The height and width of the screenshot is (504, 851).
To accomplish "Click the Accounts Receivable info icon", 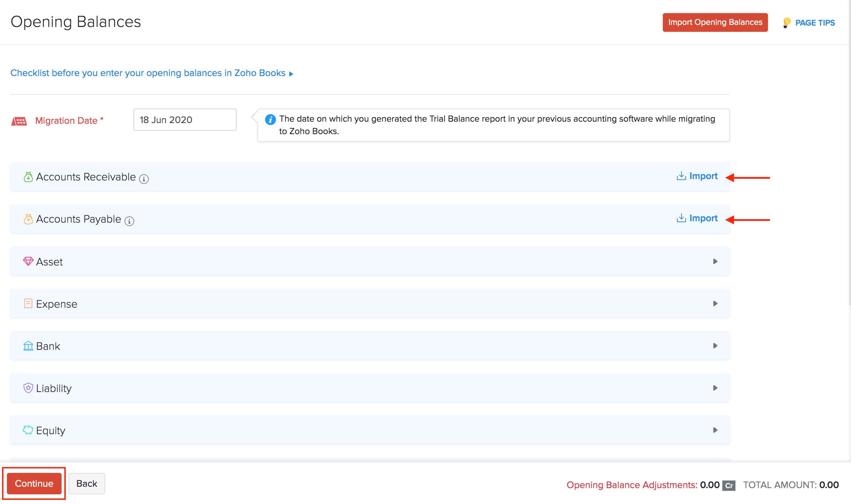I will 144,179.
